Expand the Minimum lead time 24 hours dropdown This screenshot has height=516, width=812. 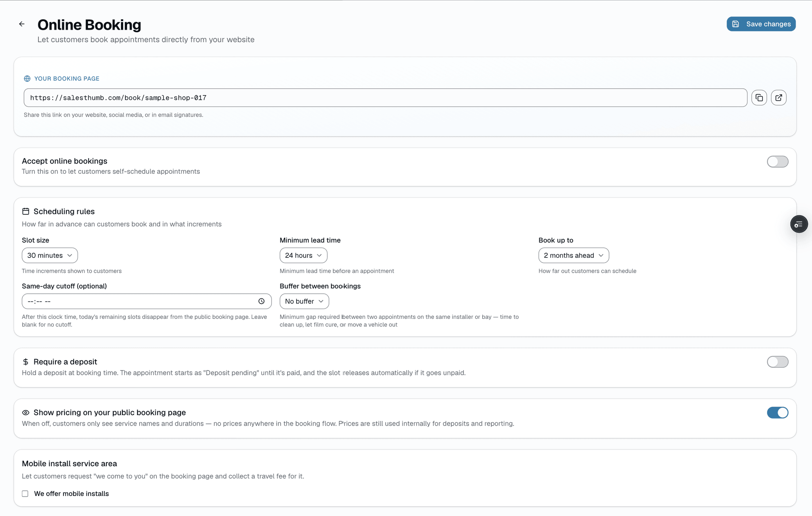tap(303, 255)
